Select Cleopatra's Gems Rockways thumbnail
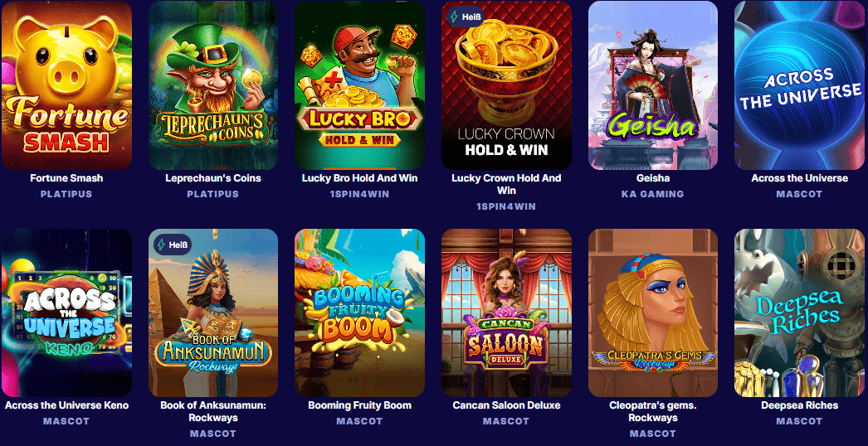Viewport: 868px width, 446px height. point(653,313)
